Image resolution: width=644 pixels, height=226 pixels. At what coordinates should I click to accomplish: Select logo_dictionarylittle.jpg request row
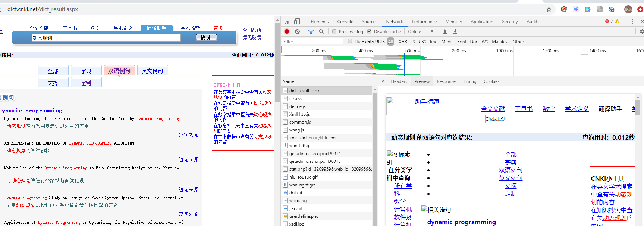tap(327, 138)
